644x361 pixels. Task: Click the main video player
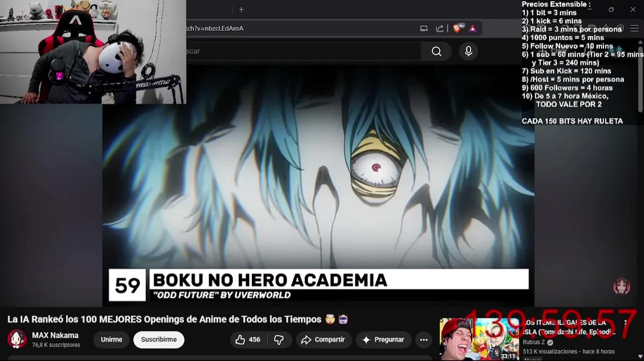point(318,186)
